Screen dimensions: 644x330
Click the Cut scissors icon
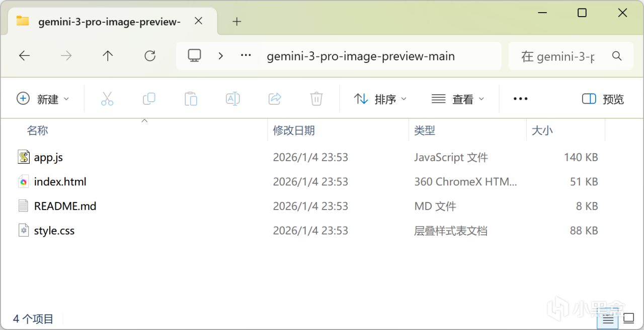tap(107, 99)
